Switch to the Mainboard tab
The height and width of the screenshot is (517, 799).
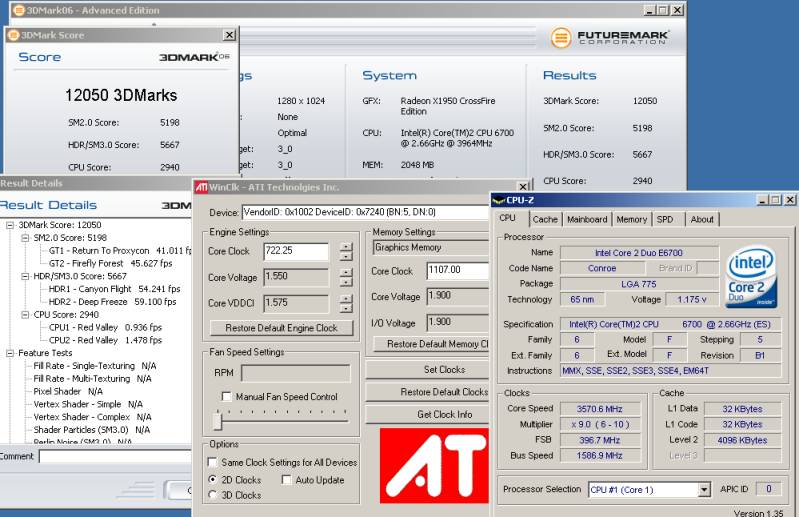click(587, 220)
